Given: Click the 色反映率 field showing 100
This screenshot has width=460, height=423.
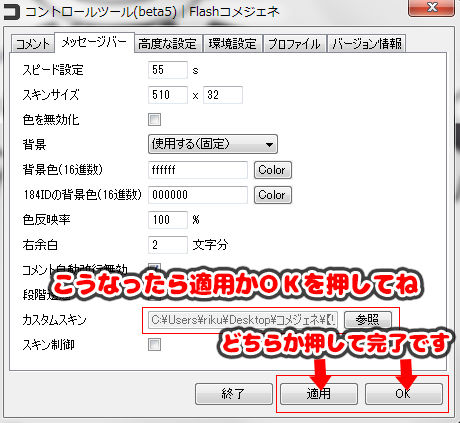Looking at the screenshot, I should click(x=168, y=220).
